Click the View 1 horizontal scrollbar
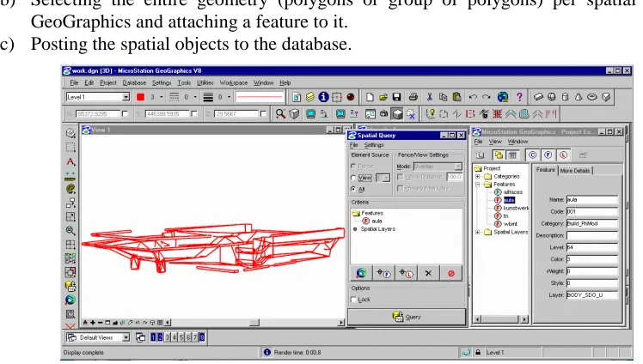Viewport: 643px width, 364px height. [x=254, y=323]
